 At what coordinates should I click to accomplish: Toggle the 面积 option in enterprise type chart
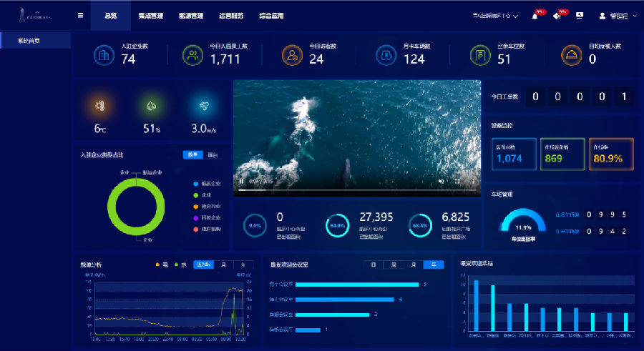213,154
